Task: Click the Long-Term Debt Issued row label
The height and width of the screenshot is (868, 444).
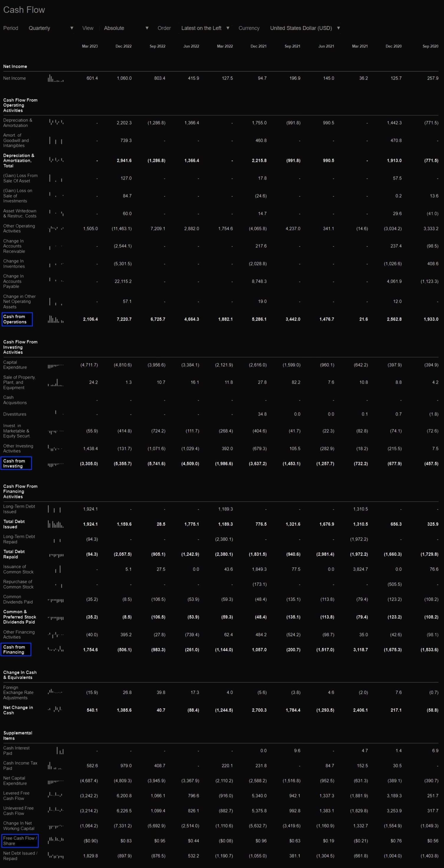Action: coord(19,509)
